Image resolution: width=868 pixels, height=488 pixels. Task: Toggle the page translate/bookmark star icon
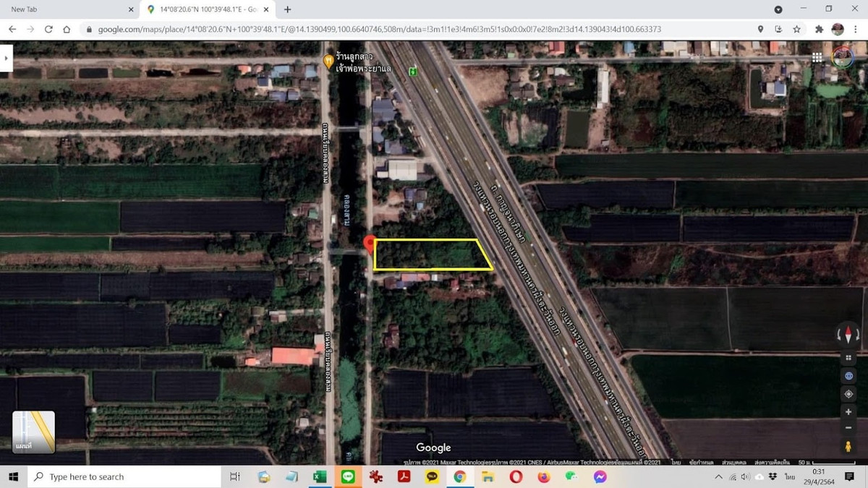(x=796, y=30)
